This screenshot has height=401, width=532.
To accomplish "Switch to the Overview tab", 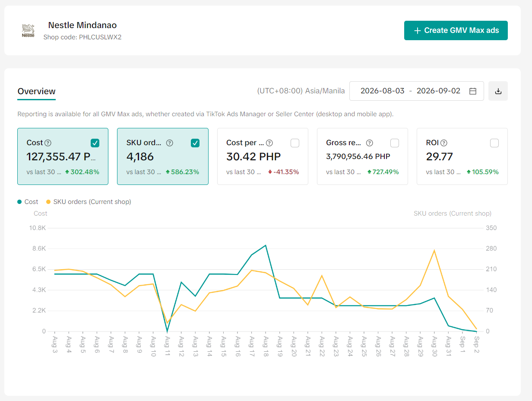I will coord(37,91).
